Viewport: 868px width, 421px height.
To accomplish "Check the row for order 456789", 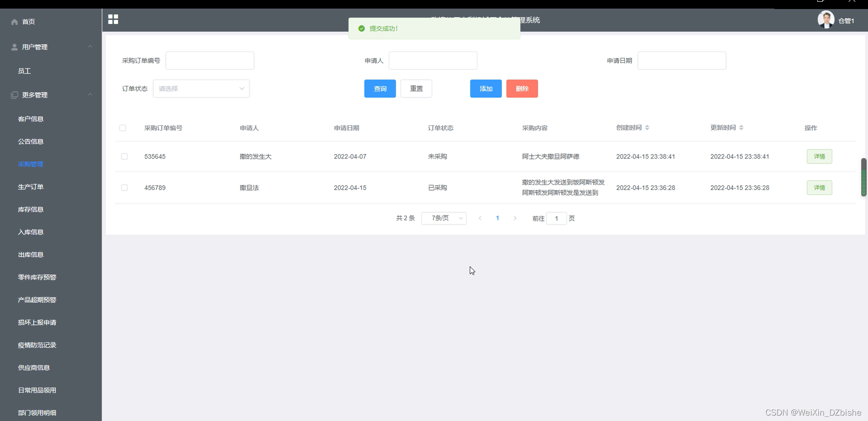I will [124, 187].
